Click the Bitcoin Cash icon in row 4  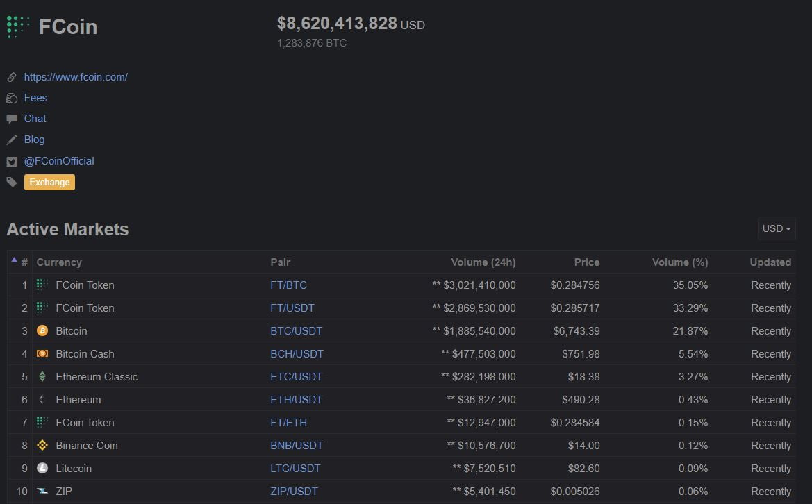click(42, 353)
